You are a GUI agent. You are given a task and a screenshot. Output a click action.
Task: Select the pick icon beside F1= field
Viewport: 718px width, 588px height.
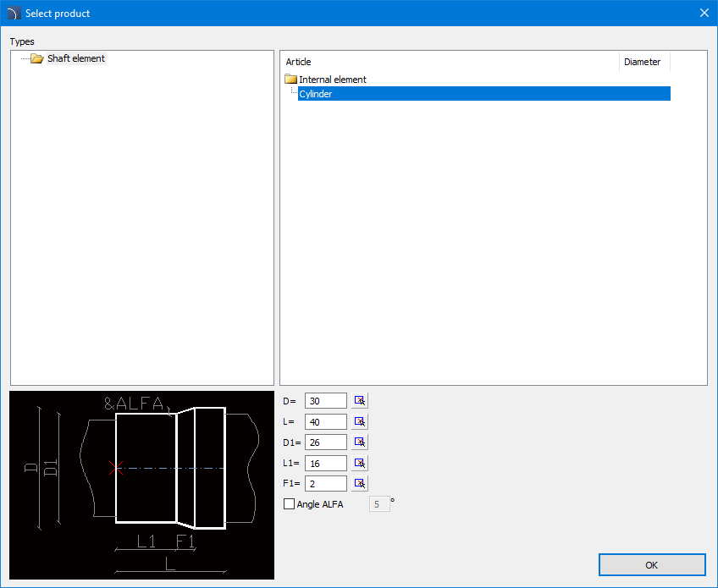(x=360, y=483)
